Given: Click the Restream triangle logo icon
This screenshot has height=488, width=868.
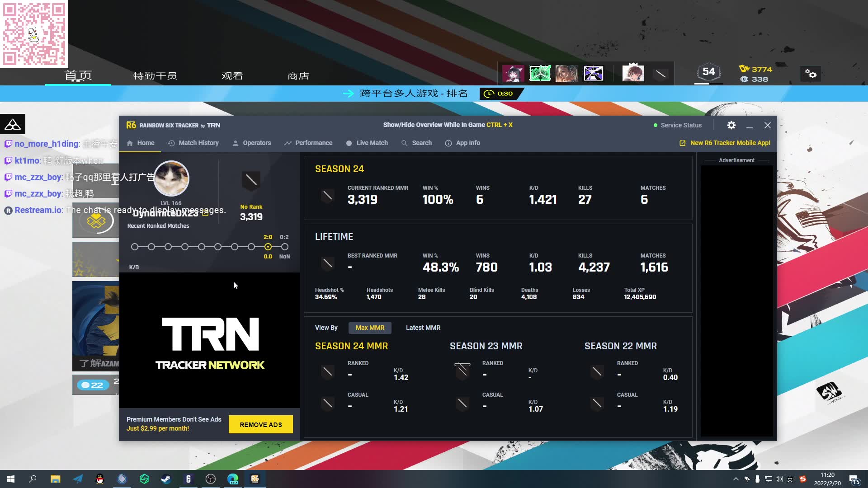Looking at the screenshot, I should [13, 124].
